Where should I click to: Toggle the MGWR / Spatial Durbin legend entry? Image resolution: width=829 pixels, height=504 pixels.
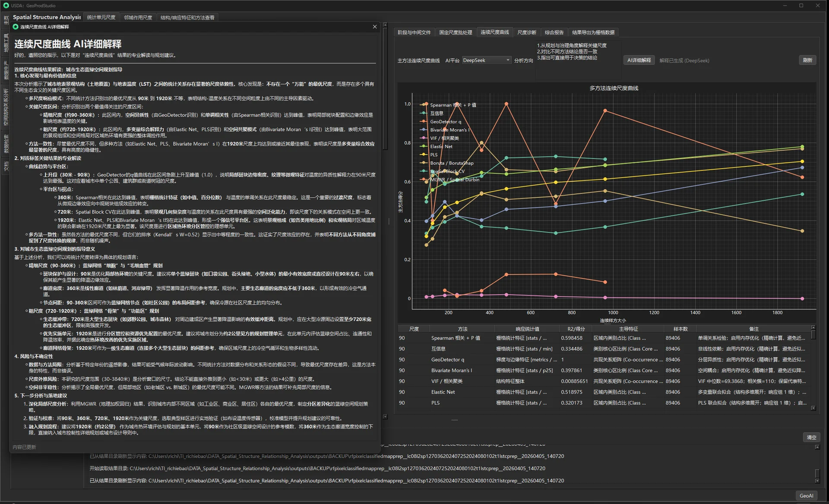(x=450, y=180)
